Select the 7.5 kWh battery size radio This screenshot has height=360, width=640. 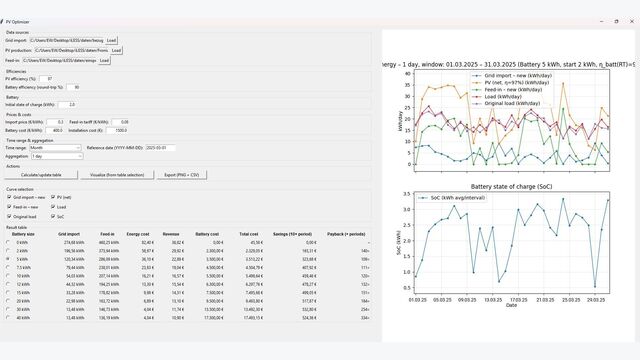[x=8, y=267]
